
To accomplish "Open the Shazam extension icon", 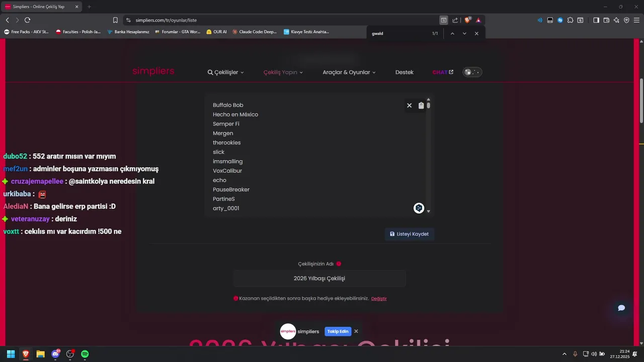I will coord(560,20).
